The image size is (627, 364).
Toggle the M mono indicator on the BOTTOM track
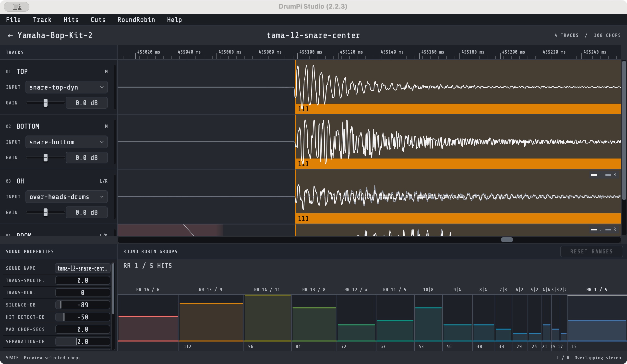(106, 126)
